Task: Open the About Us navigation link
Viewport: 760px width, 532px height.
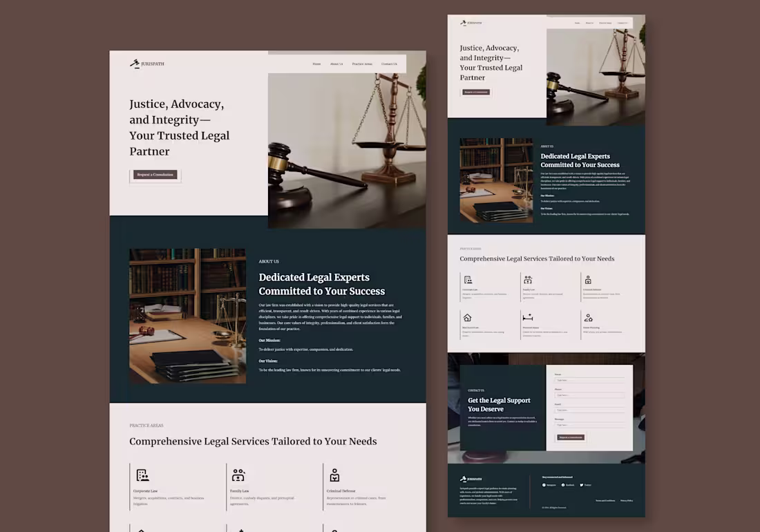Action: (336, 64)
